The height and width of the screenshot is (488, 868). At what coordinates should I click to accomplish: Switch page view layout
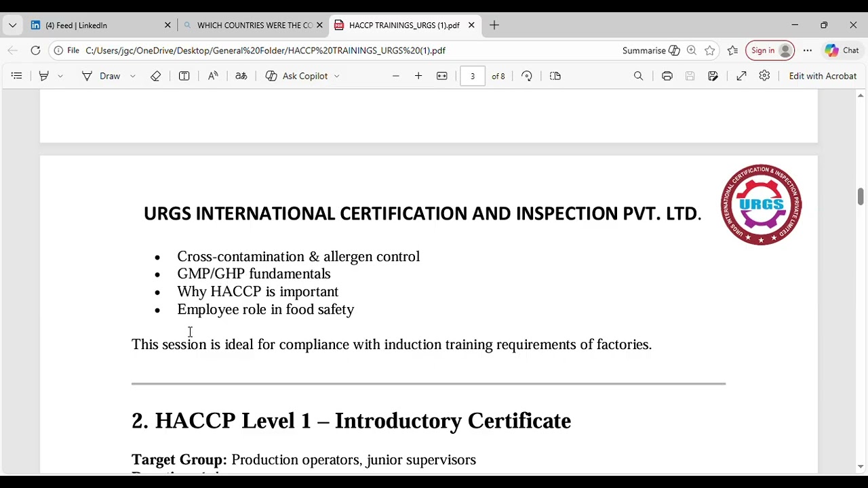pyautogui.click(x=555, y=76)
